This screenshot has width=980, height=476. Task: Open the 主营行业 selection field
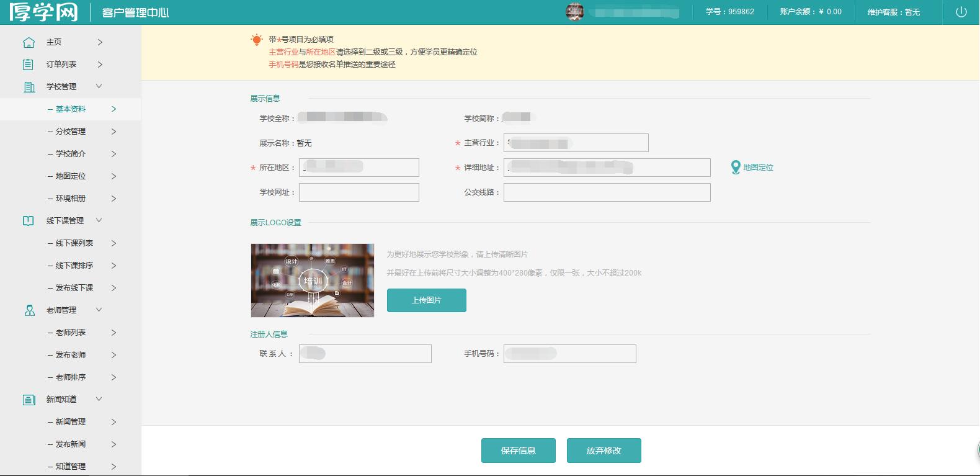click(576, 143)
